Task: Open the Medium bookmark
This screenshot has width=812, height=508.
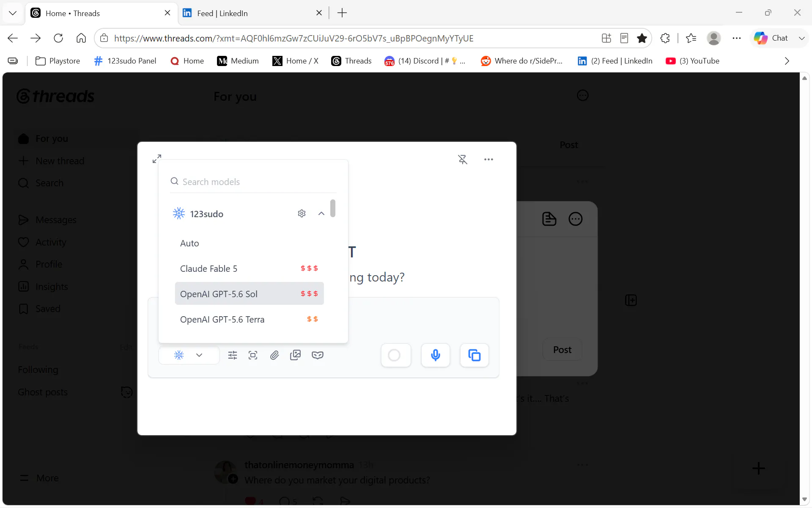Action: pyautogui.click(x=238, y=61)
